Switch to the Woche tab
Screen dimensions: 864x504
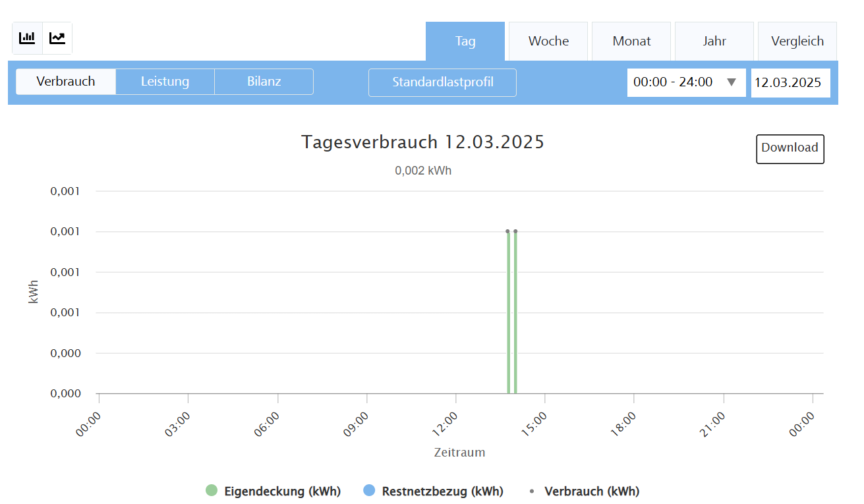[548, 41]
